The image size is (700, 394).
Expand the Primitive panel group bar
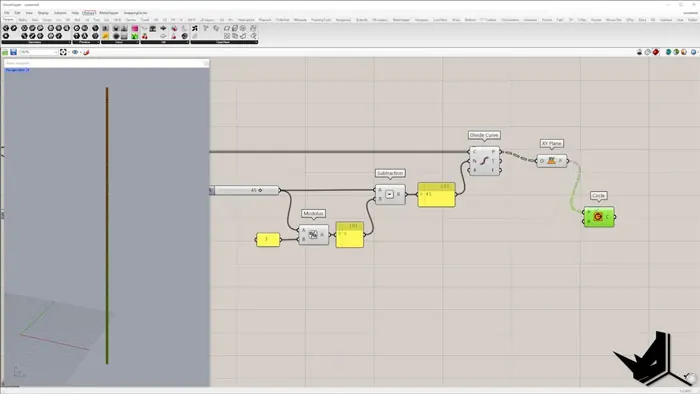[86, 42]
